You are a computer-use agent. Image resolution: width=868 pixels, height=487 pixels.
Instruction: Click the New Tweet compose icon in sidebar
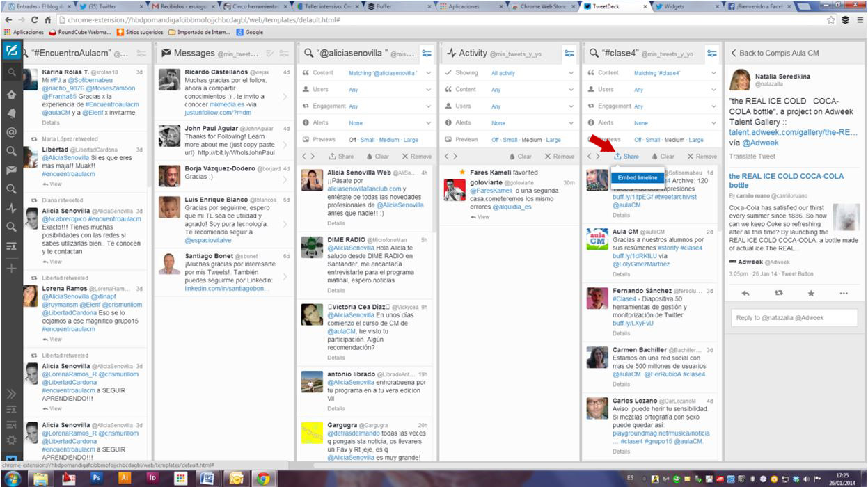tap(11, 51)
